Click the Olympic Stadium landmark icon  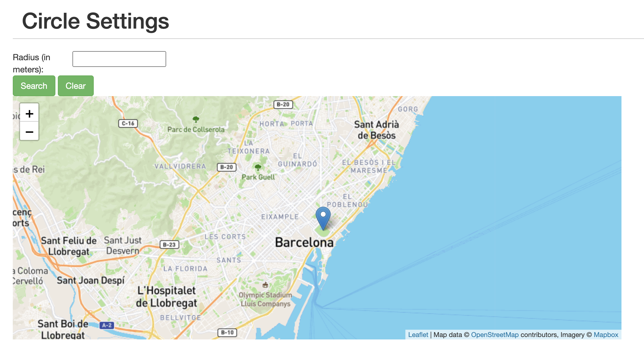(265, 285)
